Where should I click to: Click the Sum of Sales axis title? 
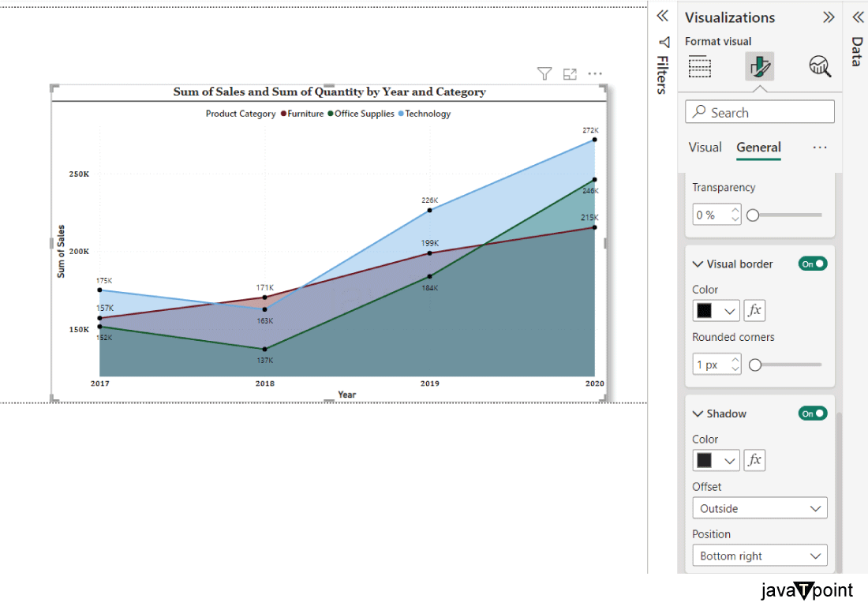click(x=61, y=251)
